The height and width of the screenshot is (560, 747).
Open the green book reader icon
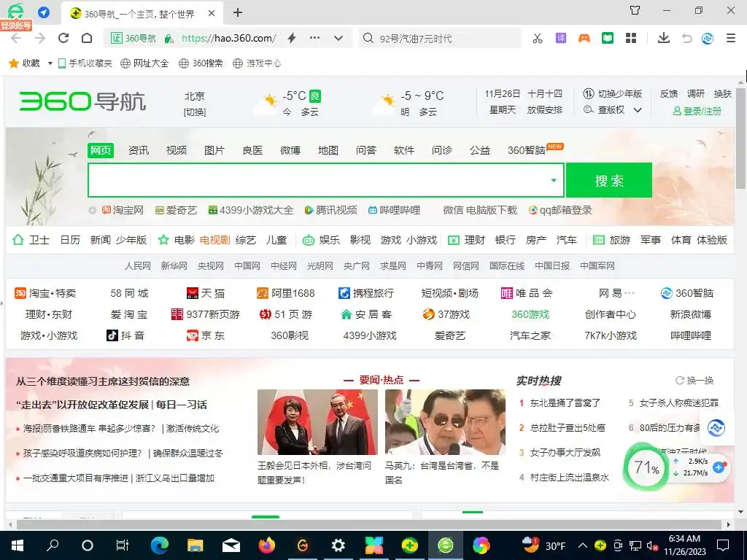608,38
